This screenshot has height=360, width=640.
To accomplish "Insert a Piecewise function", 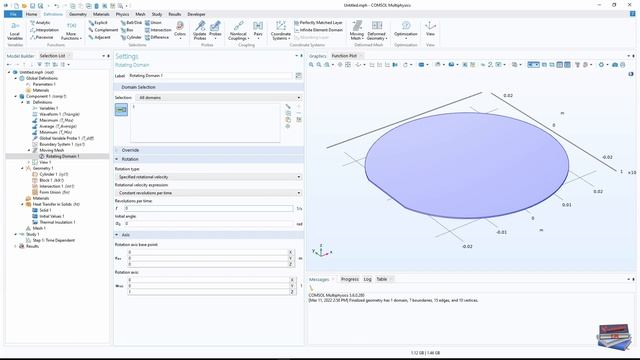I will pos(42,37).
